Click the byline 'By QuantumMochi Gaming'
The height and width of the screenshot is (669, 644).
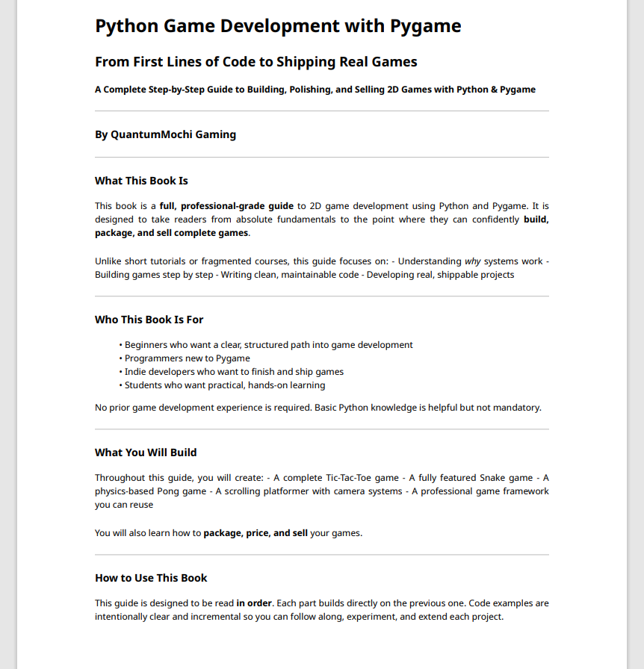(x=165, y=135)
